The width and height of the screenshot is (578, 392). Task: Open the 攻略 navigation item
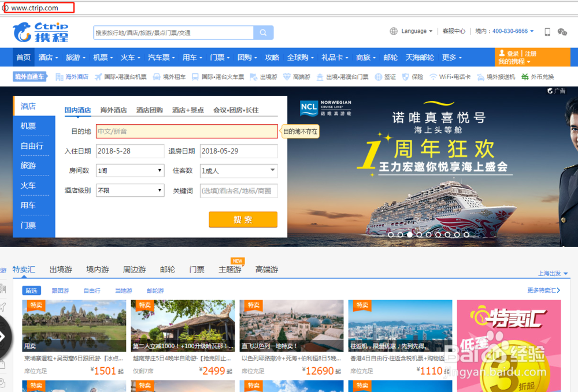coord(272,57)
